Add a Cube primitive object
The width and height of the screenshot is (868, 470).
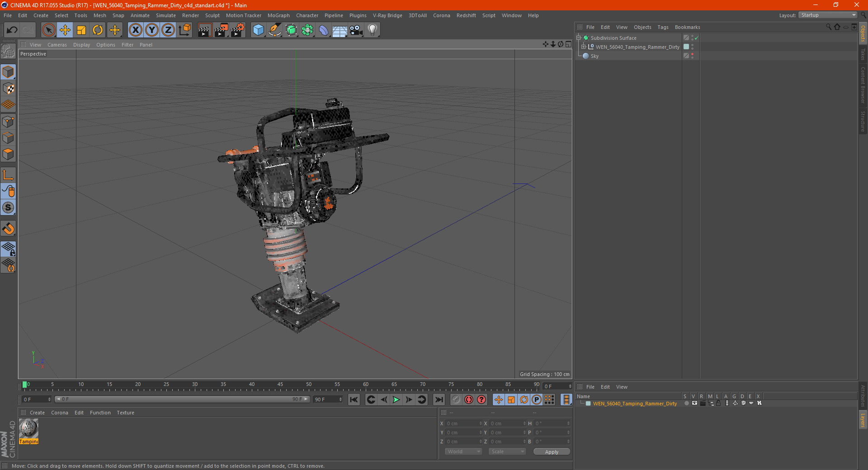pos(258,30)
